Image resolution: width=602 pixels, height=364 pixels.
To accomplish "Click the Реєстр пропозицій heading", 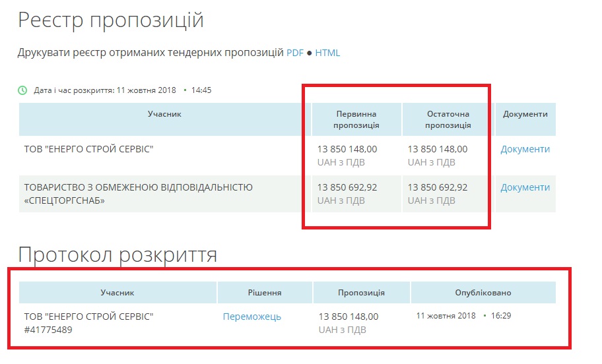I will pos(110,20).
